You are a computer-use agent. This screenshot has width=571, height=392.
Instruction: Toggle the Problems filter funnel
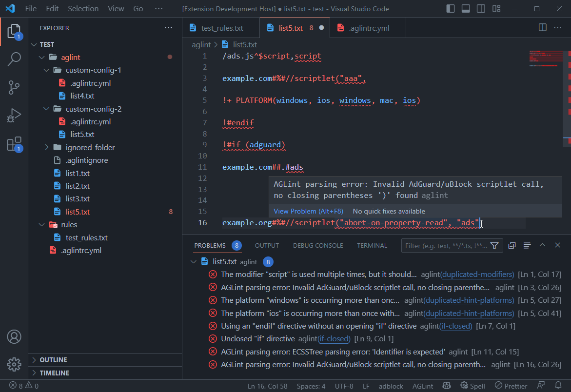coord(494,245)
